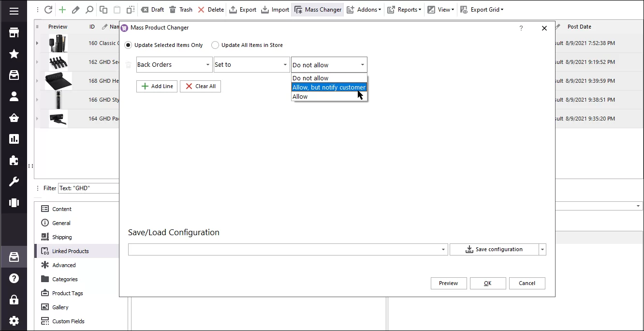Select the Update Selected Items Only option
644x331 pixels.
pos(128,45)
